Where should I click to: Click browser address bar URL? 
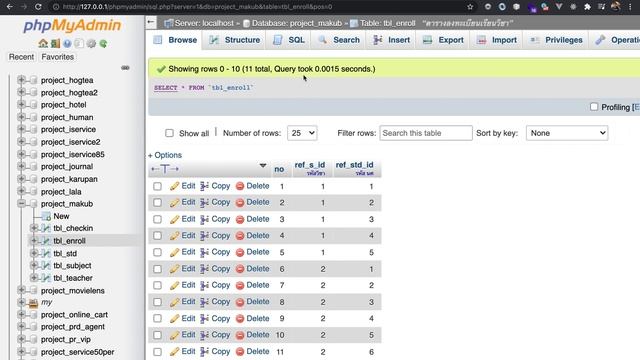[x=198, y=7]
